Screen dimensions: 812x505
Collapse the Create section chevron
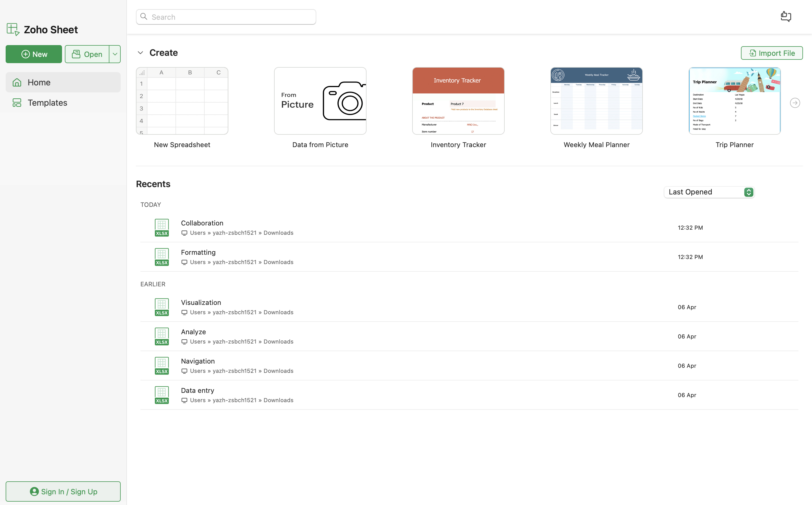click(x=140, y=53)
